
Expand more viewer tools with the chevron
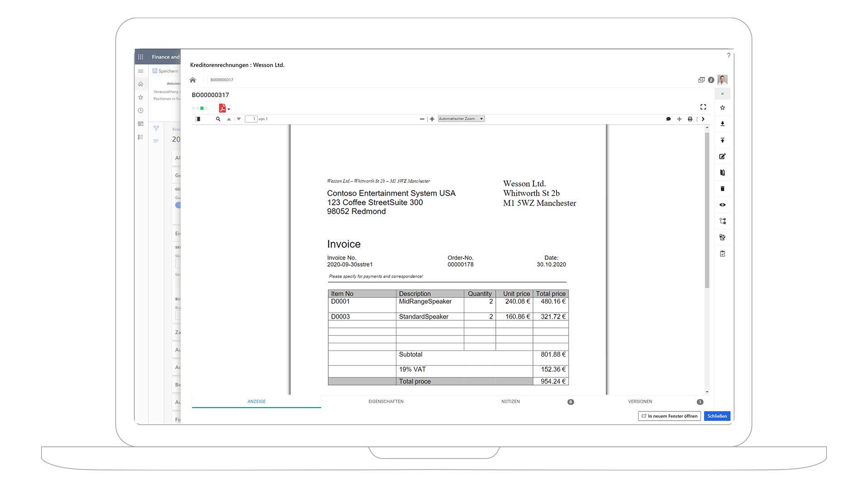tap(703, 119)
